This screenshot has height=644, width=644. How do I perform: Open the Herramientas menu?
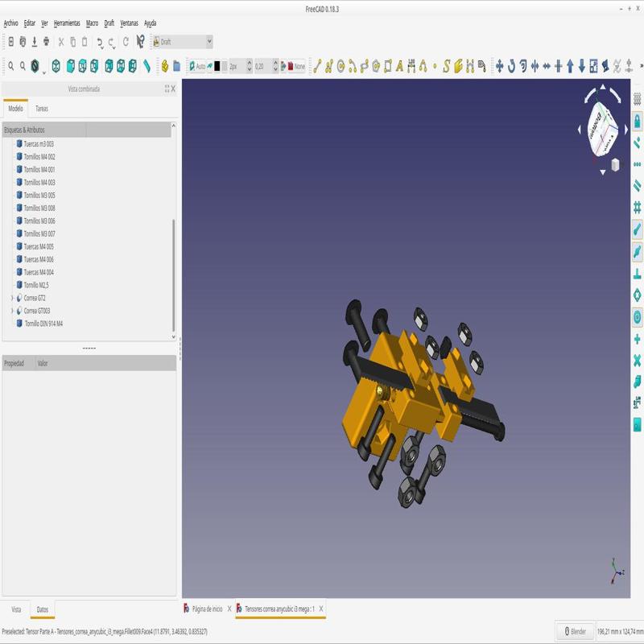[67, 23]
